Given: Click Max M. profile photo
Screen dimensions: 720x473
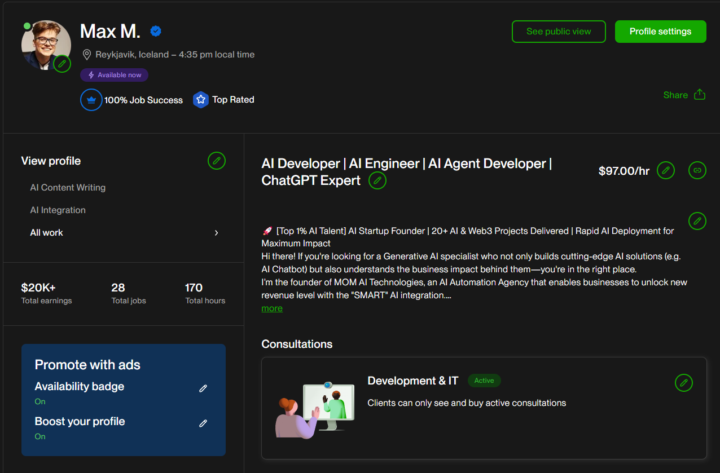Looking at the screenshot, I should coord(43,43).
